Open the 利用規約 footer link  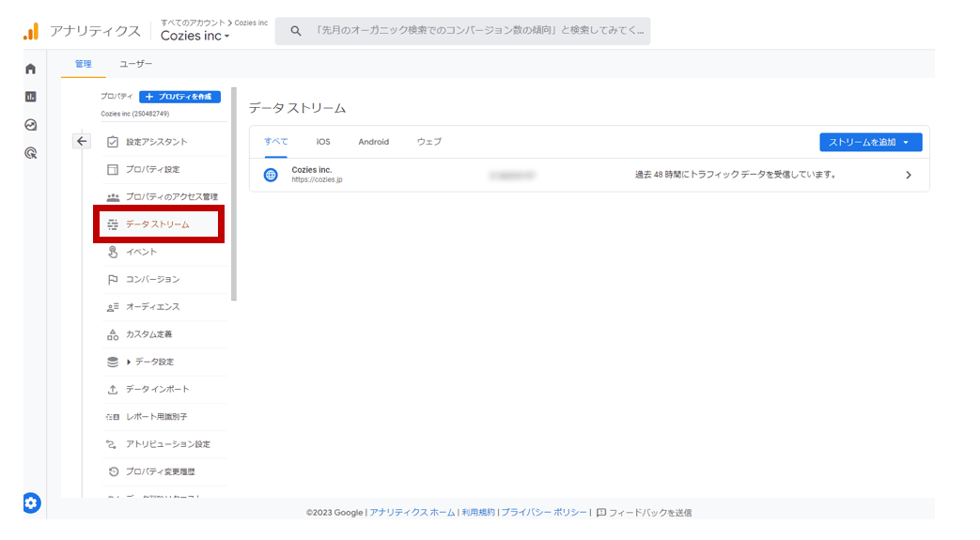[x=478, y=513]
